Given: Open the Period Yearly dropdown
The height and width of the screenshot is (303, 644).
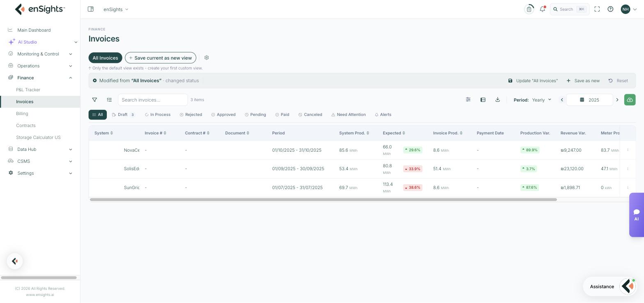Looking at the screenshot, I should [542, 100].
